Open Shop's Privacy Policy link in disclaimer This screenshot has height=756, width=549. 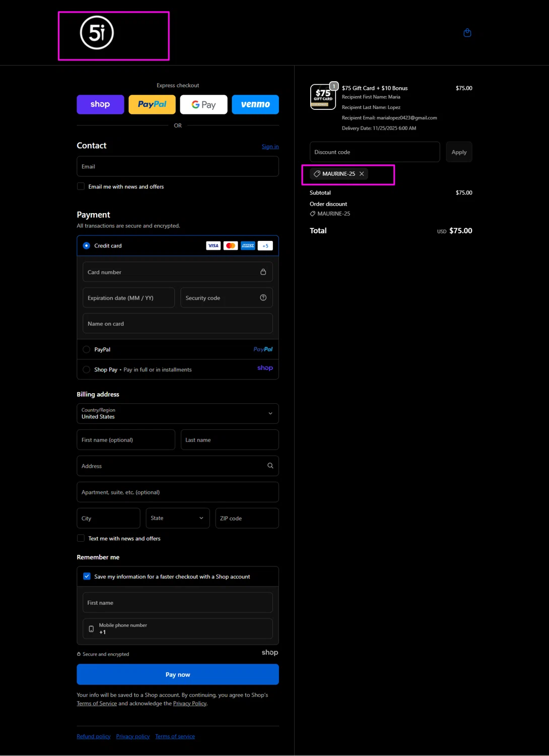(x=190, y=704)
